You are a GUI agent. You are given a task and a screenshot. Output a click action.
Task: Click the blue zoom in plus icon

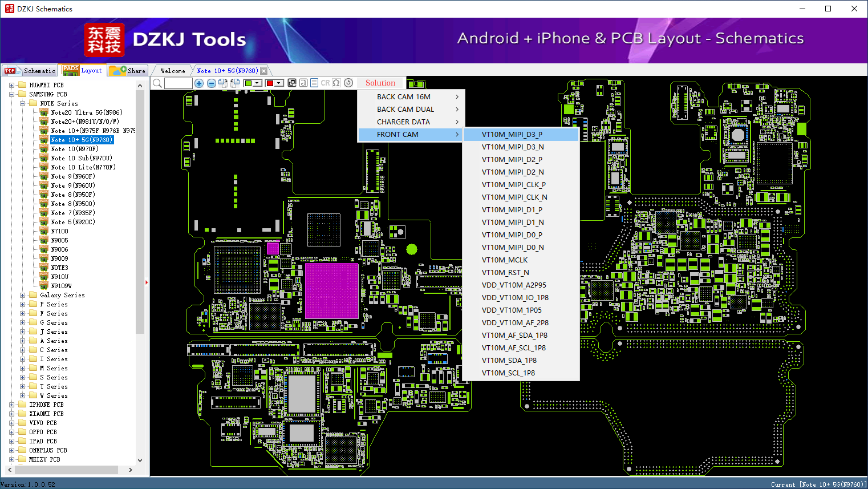[x=199, y=83]
